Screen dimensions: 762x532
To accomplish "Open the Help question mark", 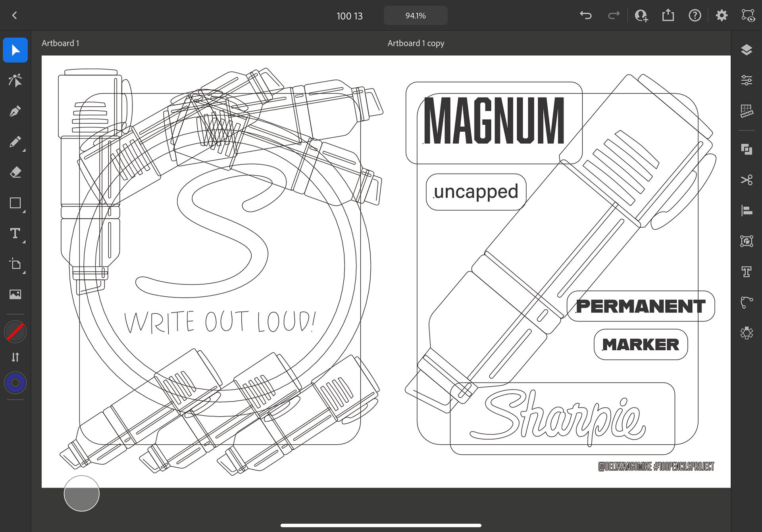I will click(695, 15).
